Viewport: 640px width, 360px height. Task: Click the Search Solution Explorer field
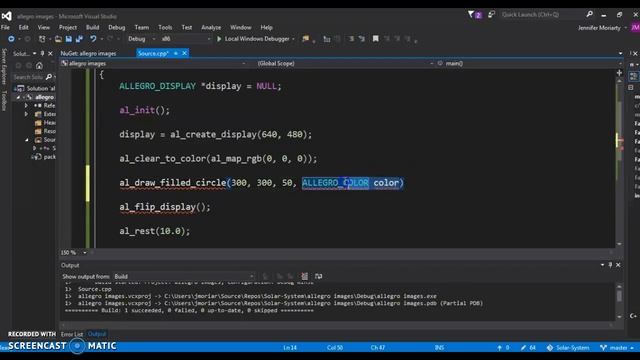pos(29,77)
